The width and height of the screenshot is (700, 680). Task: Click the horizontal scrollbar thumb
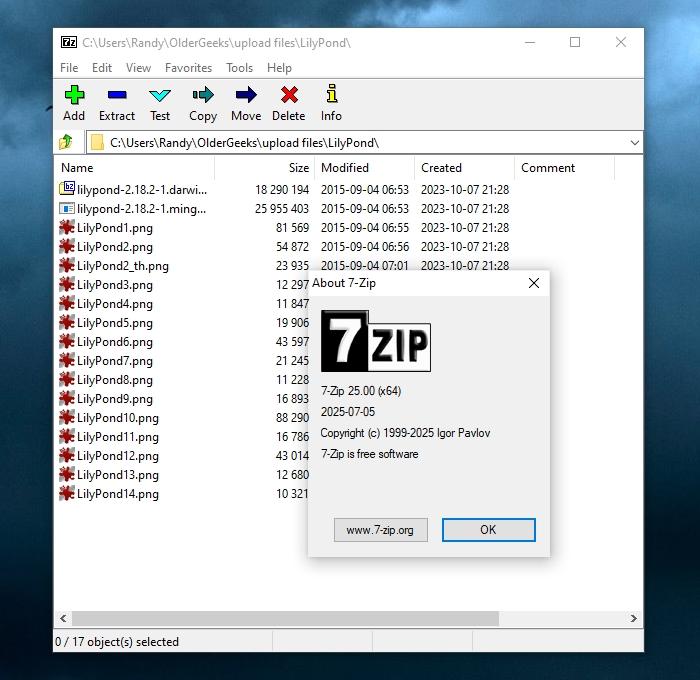285,618
